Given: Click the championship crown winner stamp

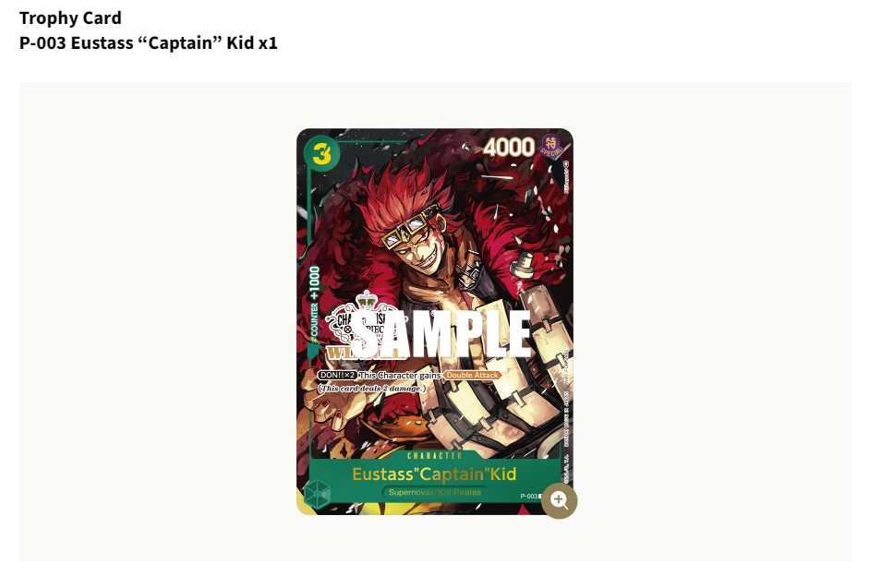Looking at the screenshot, I should pyautogui.click(x=359, y=325).
